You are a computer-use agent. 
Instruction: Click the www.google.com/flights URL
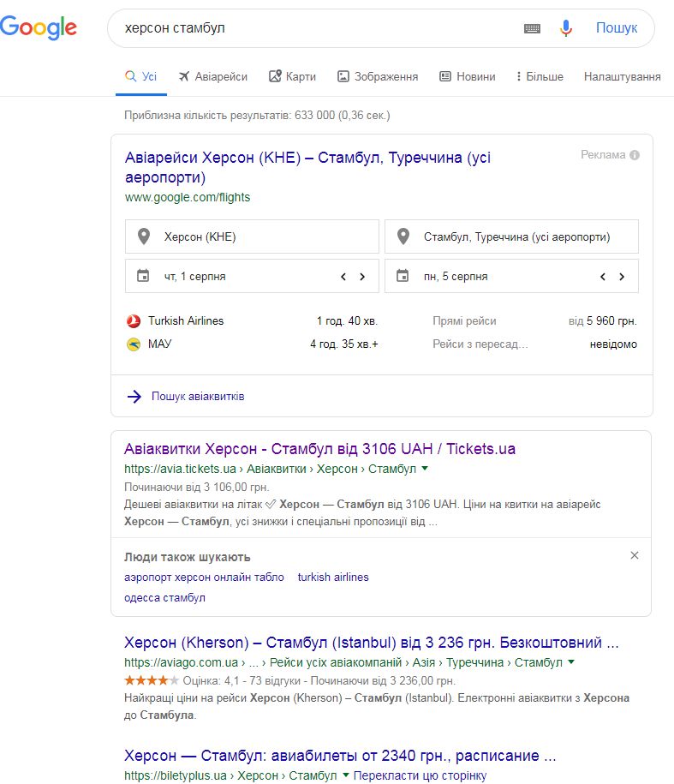188,197
